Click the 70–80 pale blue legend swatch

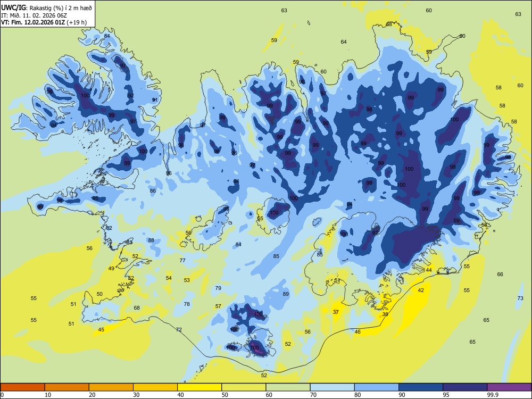tap(332, 387)
